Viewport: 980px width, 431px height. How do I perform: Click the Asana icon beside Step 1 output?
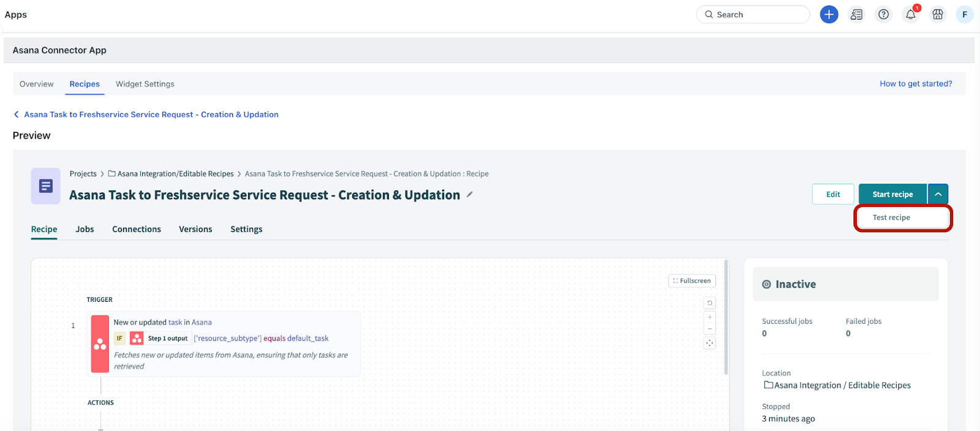click(x=137, y=338)
